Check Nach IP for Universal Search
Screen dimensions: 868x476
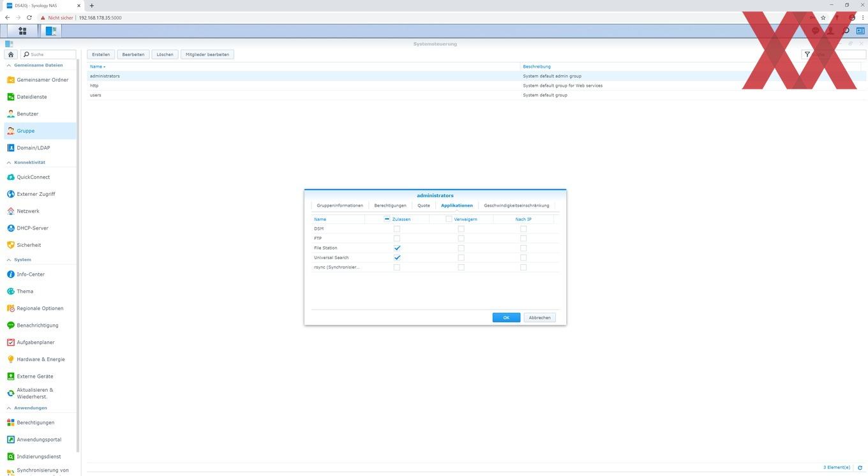tap(523, 257)
